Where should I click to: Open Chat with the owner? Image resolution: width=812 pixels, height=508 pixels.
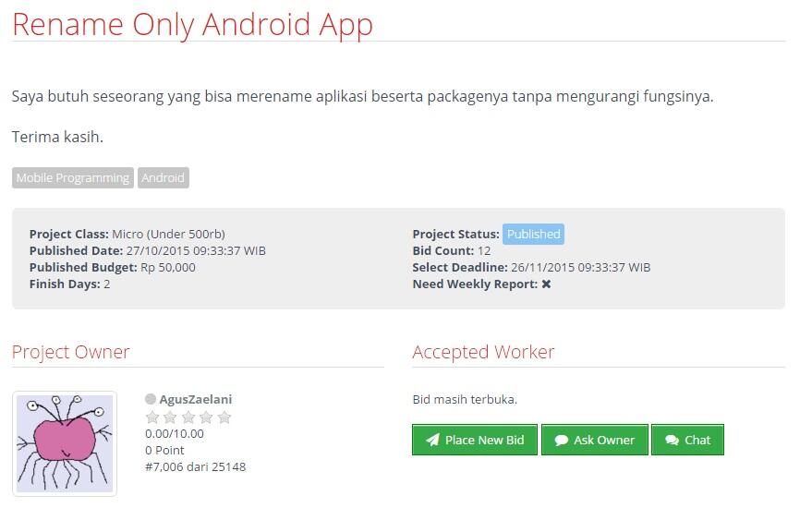(687, 440)
